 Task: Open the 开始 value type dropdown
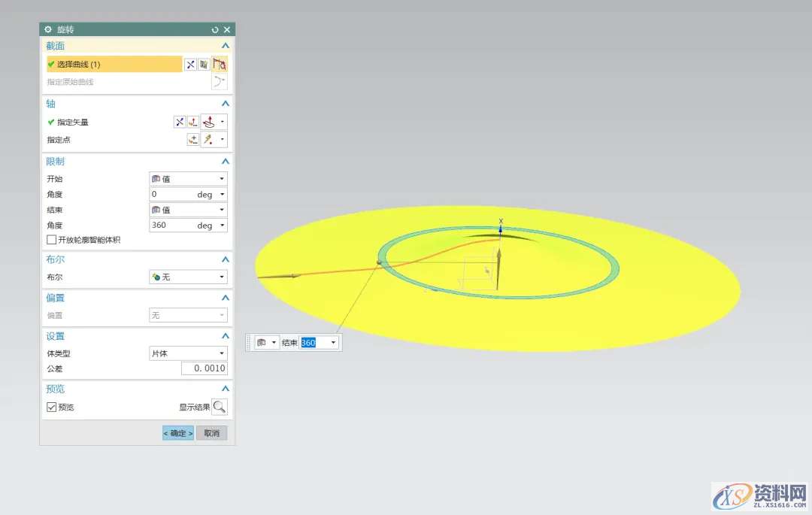[188, 179]
